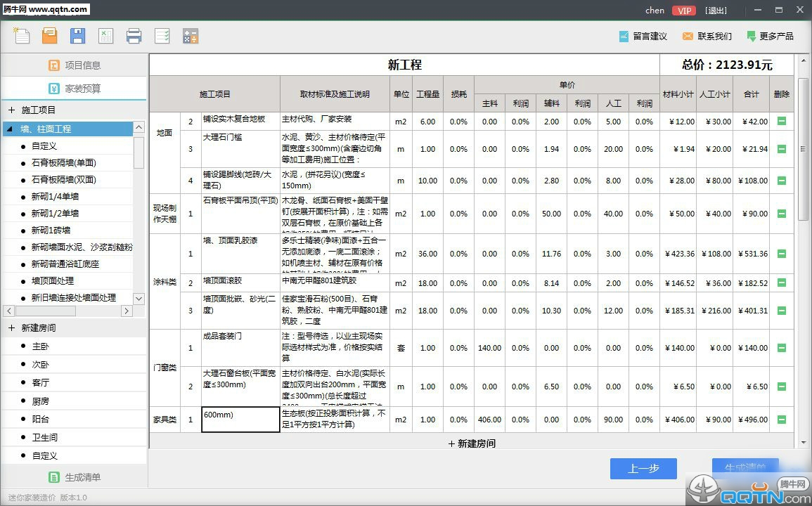Viewport: 812px width, 506px height.
Task: Edit 主料 price 406.00 cell
Action: 489,420
